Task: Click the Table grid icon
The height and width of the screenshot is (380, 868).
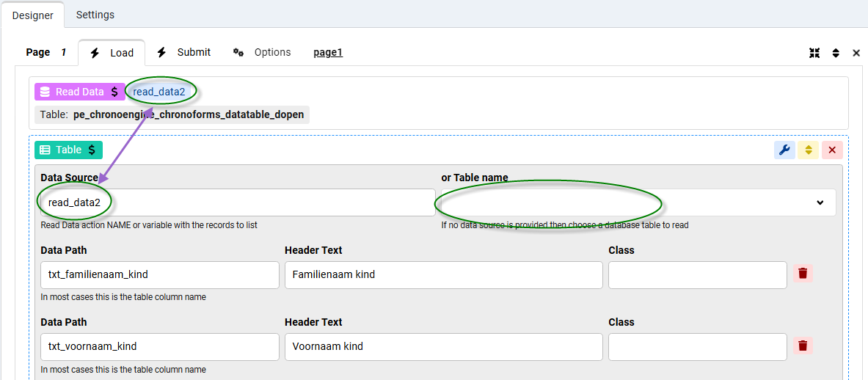Action: pyautogui.click(x=45, y=150)
